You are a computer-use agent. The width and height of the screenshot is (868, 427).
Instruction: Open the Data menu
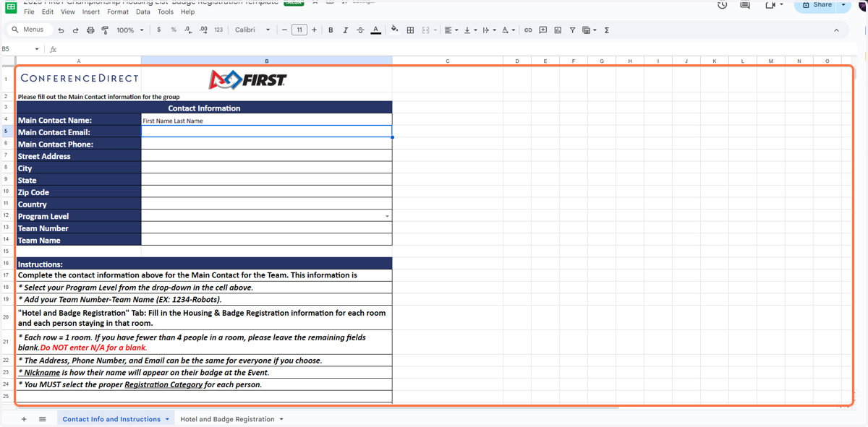click(143, 12)
